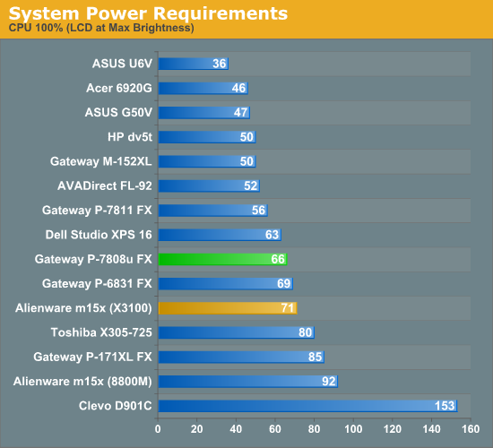Click x-axis tick label 140
493x448 pixels.
click(x=431, y=429)
